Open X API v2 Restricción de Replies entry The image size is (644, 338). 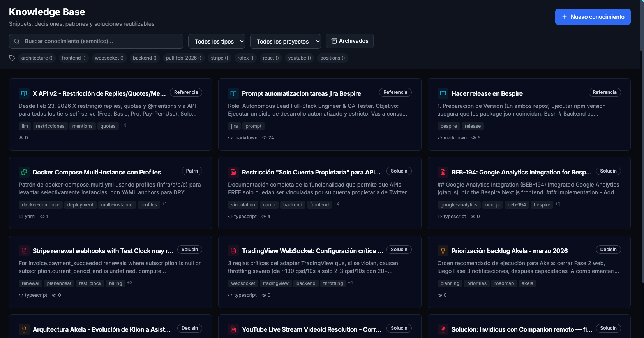point(110,114)
